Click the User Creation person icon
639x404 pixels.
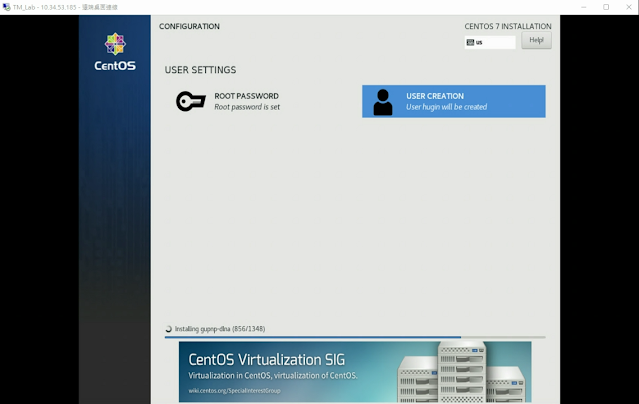click(383, 102)
